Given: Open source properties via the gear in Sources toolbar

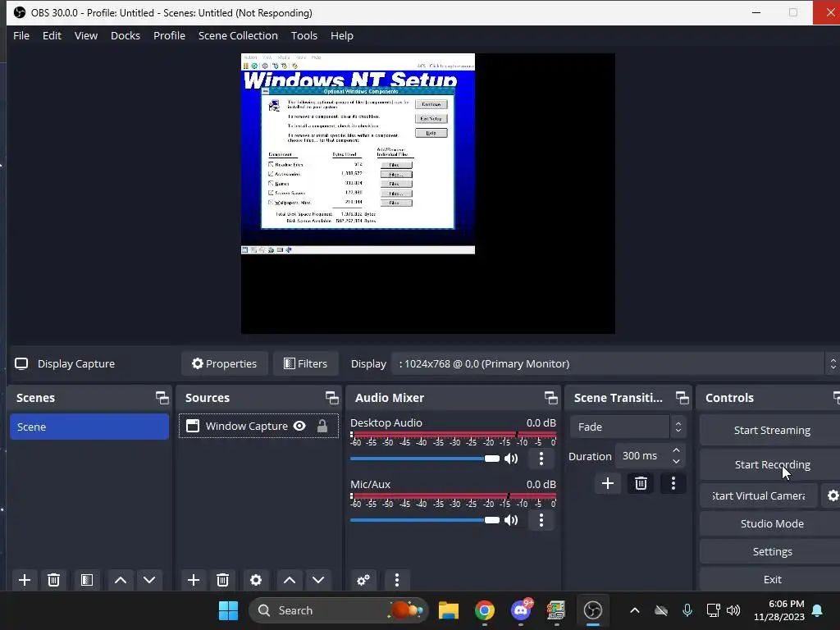Looking at the screenshot, I should click(x=256, y=580).
